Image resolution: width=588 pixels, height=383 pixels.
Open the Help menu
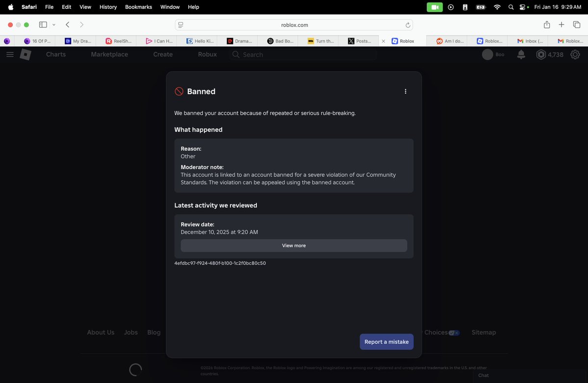pos(194,7)
